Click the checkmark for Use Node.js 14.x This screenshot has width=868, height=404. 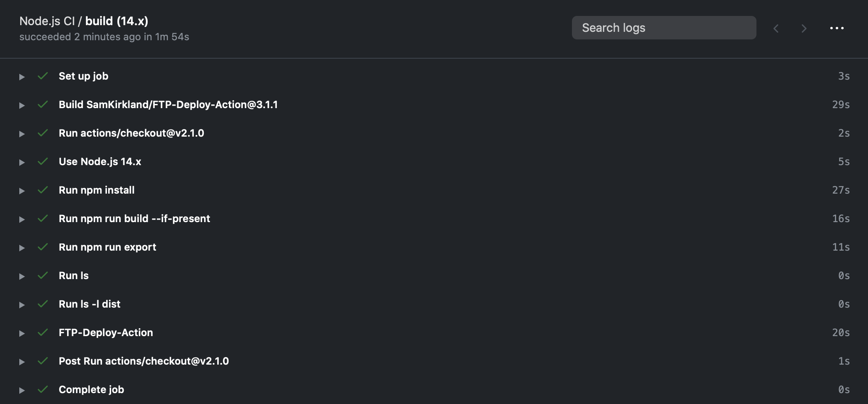[43, 161]
